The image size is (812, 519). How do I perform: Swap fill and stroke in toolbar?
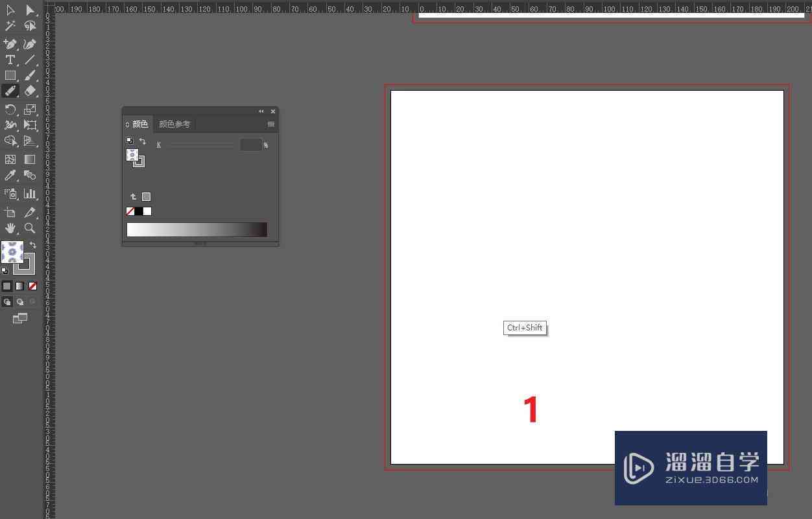[33, 245]
